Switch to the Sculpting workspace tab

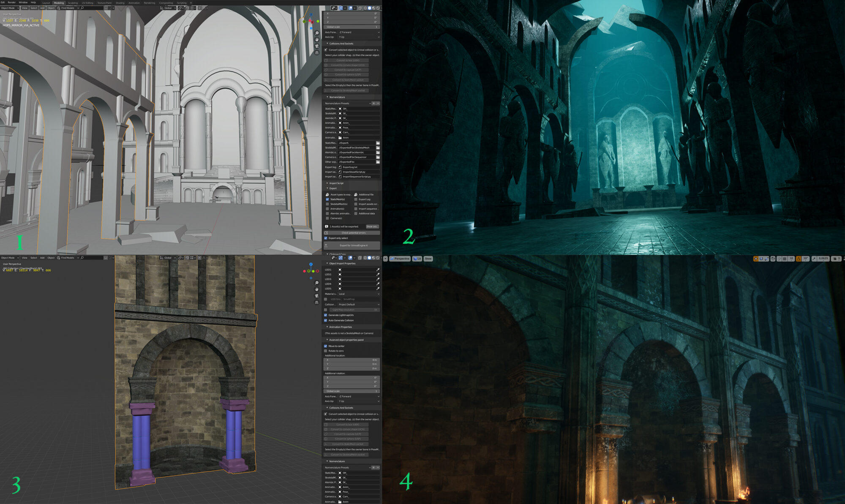click(73, 3)
